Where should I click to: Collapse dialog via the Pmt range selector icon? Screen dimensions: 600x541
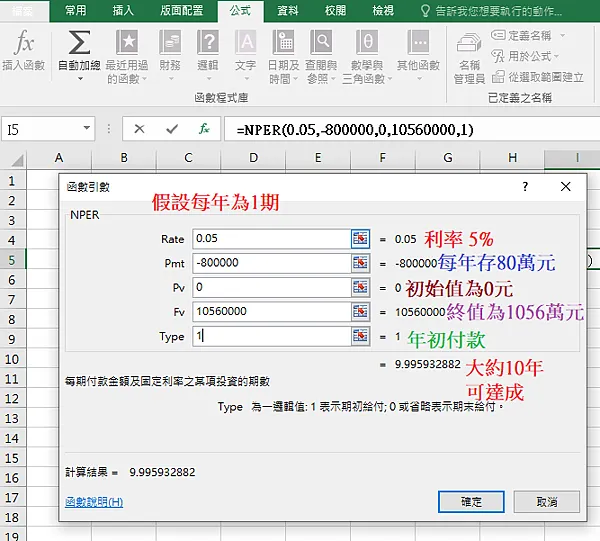pyautogui.click(x=360, y=263)
